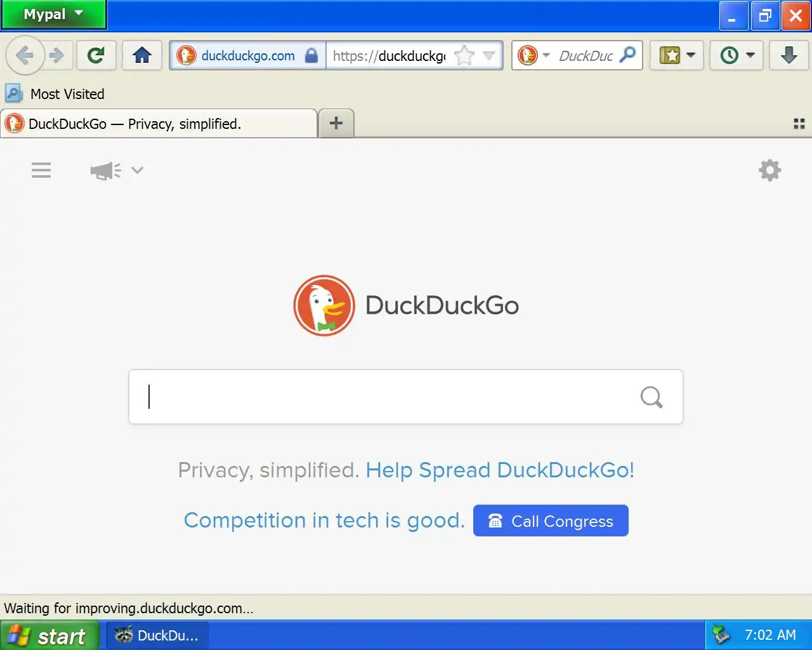Minimize the Mypal browser window

pyautogui.click(x=733, y=15)
